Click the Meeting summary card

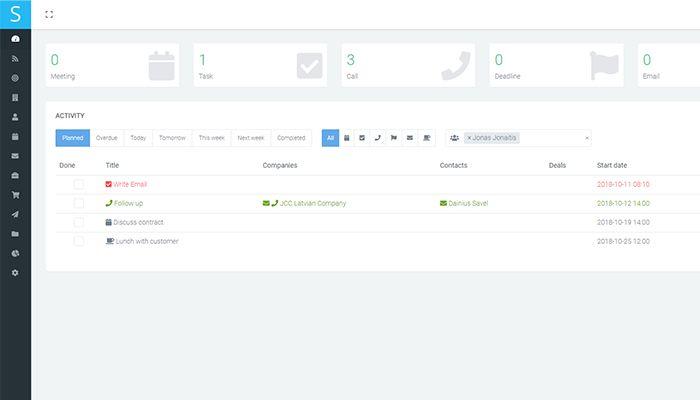112,65
